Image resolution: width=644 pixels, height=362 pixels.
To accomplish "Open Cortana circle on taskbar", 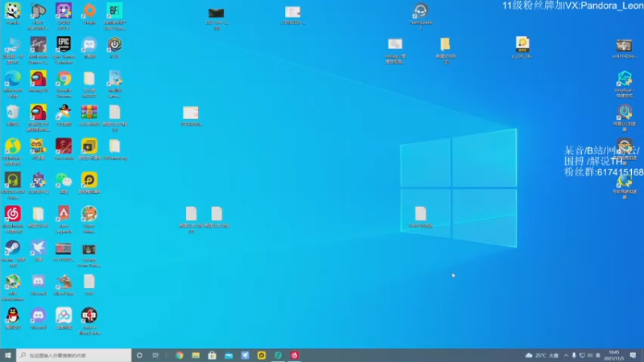I will point(139,356).
